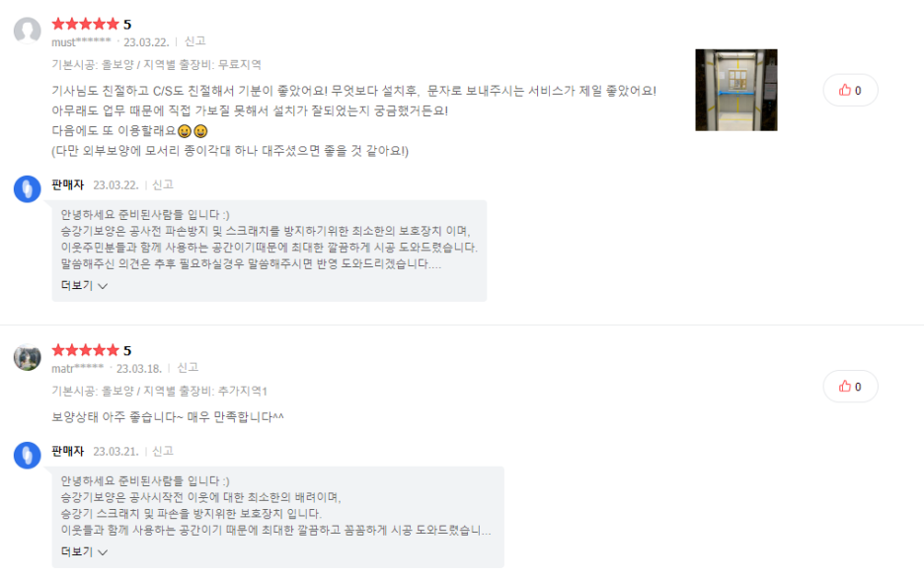
Task: Like the must****** review with thumbs-up
Action: (850, 90)
